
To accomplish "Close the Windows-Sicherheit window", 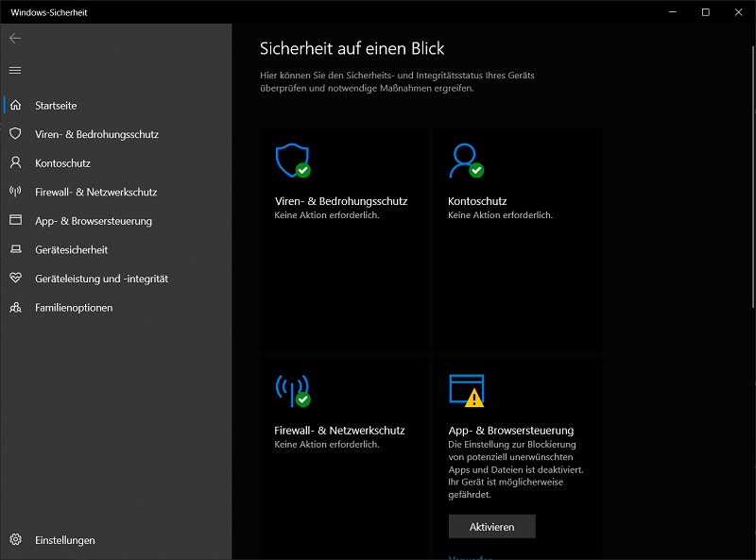I will pos(738,12).
